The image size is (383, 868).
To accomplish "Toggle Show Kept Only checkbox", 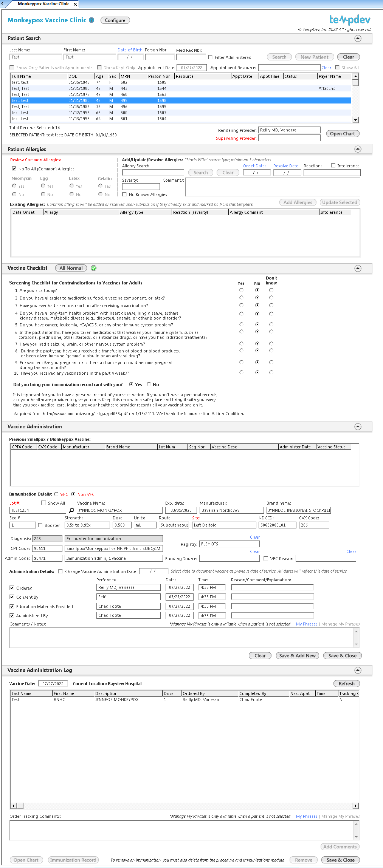I will tap(99, 68).
